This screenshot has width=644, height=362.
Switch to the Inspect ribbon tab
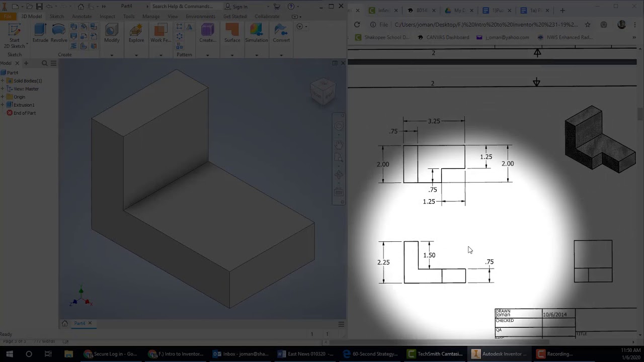(107, 16)
